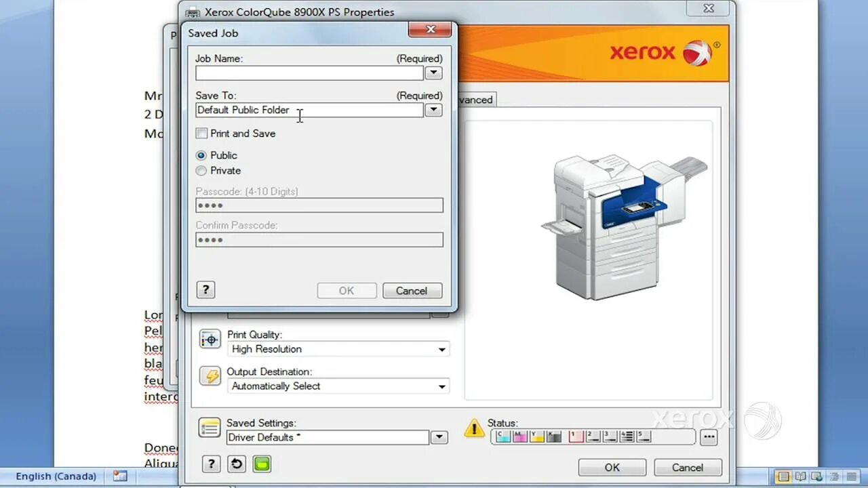Cancel the Saved Job dialog
Viewport: 868px width, 488px height.
click(x=412, y=291)
